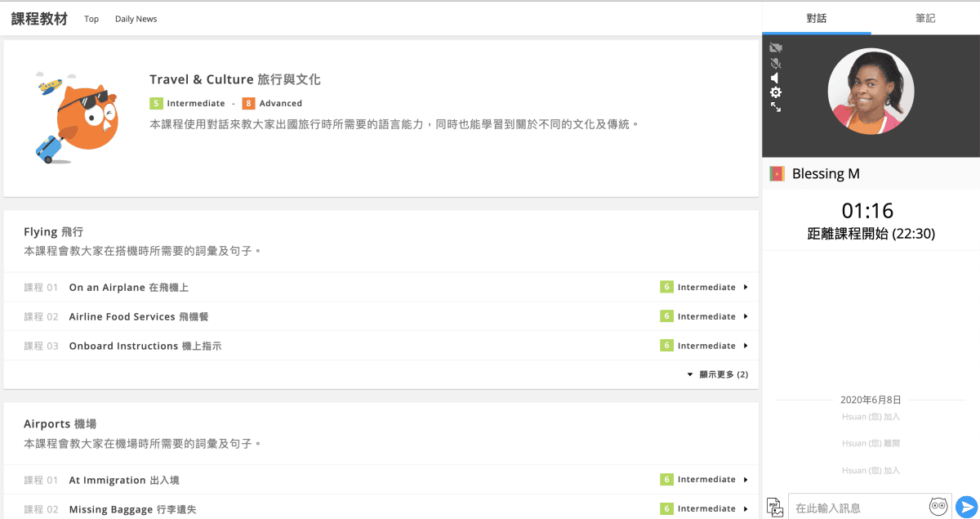This screenshot has height=519, width=980.
Task: Switch to the 筆記 tab
Action: tap(925, 18)
